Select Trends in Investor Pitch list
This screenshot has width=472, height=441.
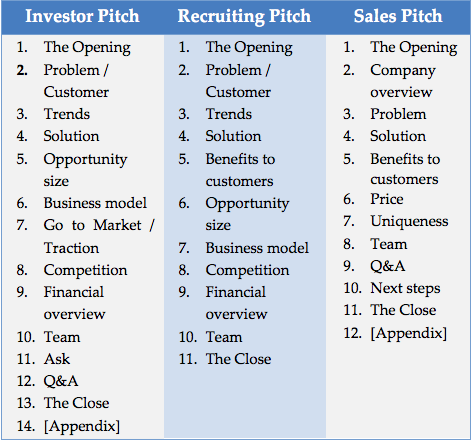coord(67,114)
